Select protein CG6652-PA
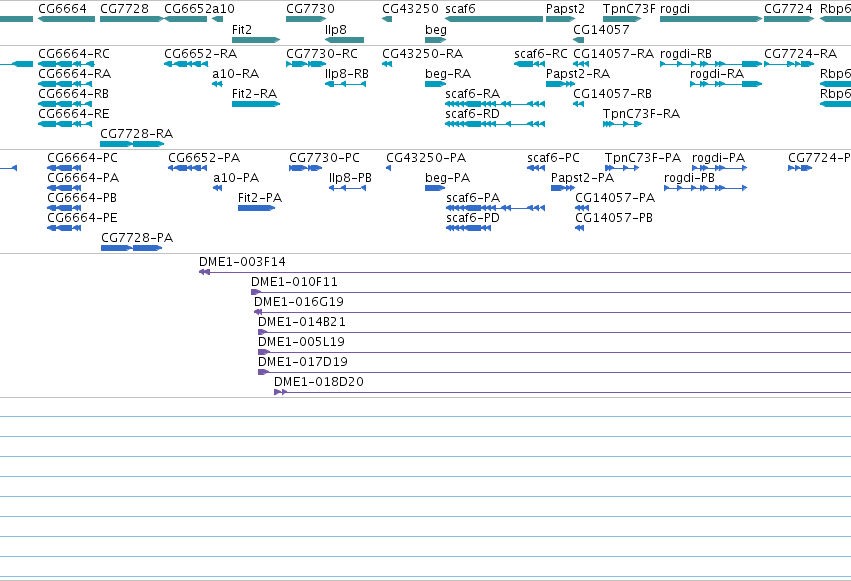Viewport: 851px width, 581px height. point(187,168)
